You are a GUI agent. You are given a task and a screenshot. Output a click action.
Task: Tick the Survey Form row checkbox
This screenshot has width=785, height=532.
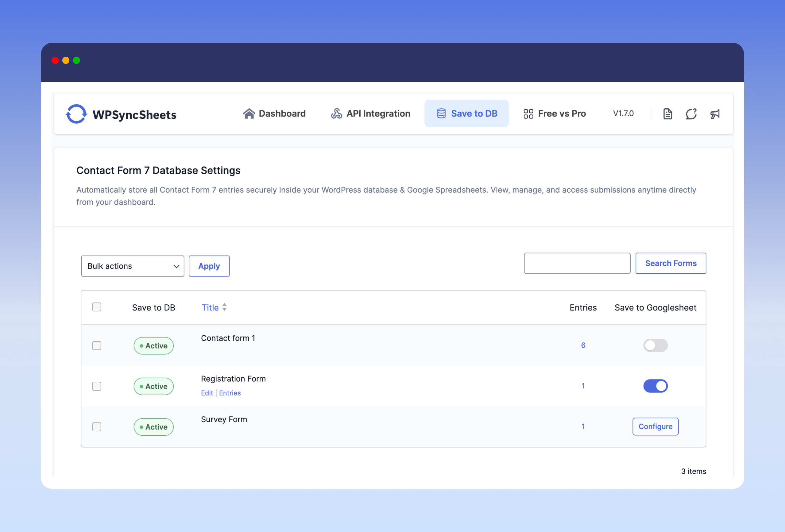[97, 427]
